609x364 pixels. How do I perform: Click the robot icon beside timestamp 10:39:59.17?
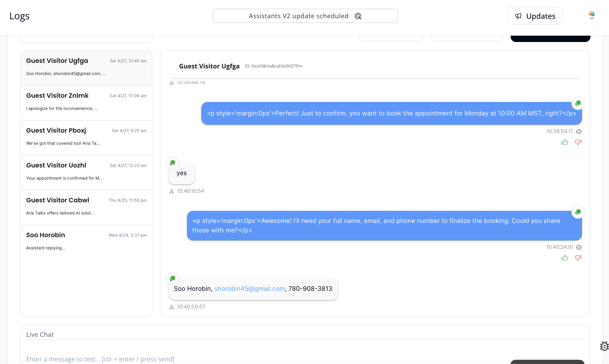pos(579,131)
